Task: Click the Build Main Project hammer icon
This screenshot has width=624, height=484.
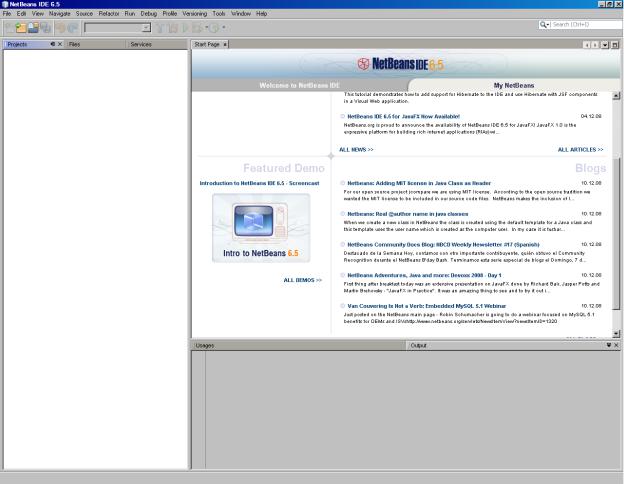Action: pos(161,28)
